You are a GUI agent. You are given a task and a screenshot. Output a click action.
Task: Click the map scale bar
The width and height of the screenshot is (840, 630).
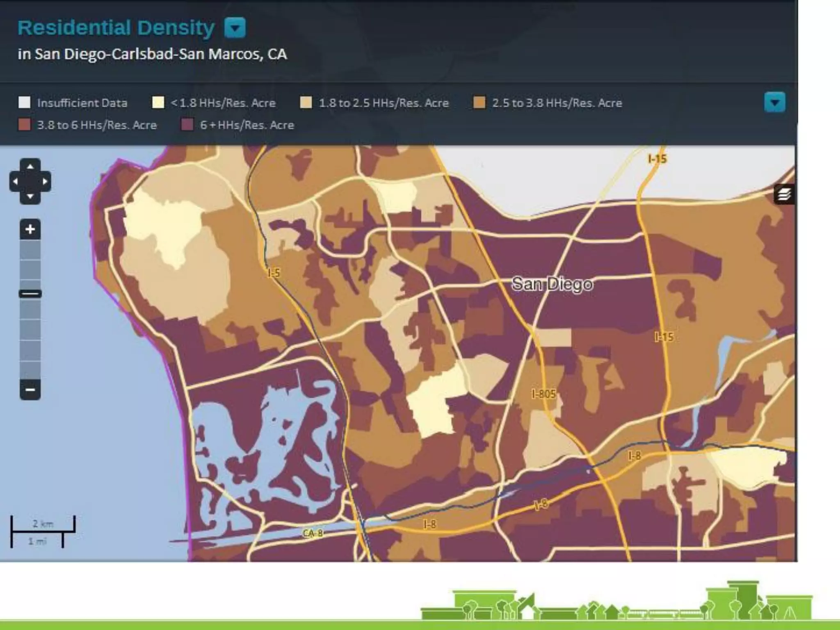[x=43, y=532]
